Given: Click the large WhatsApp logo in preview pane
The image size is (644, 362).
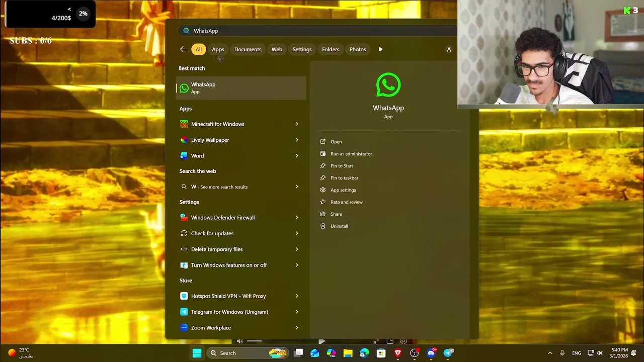Looking at the screenshot, I should click(388, 85).
